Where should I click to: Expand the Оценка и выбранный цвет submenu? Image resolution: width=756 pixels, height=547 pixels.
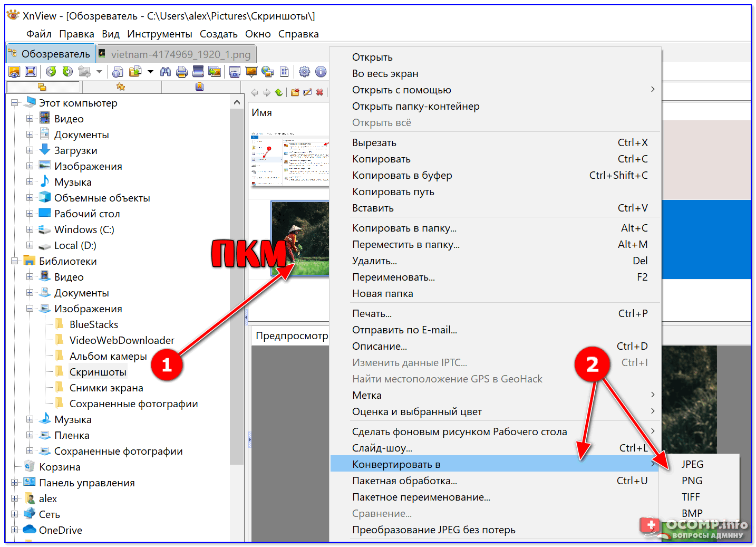tap(653, 411)
